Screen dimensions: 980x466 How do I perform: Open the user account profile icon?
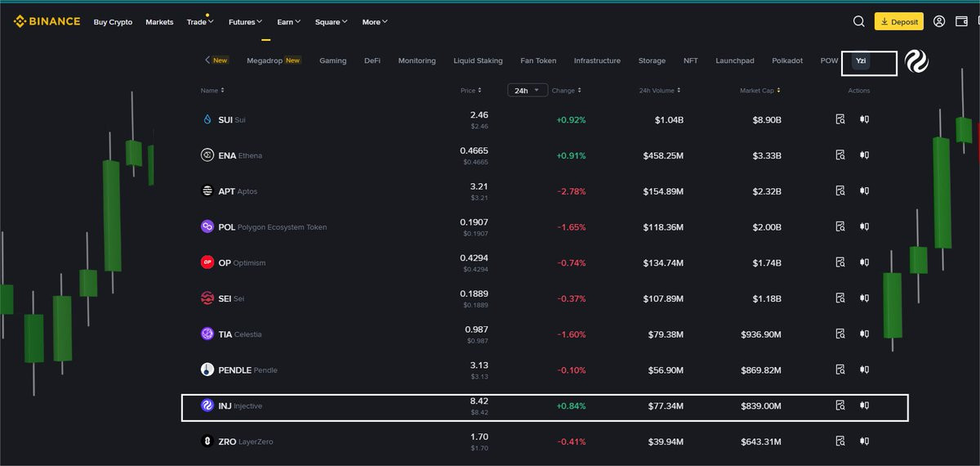pos(939,21)
